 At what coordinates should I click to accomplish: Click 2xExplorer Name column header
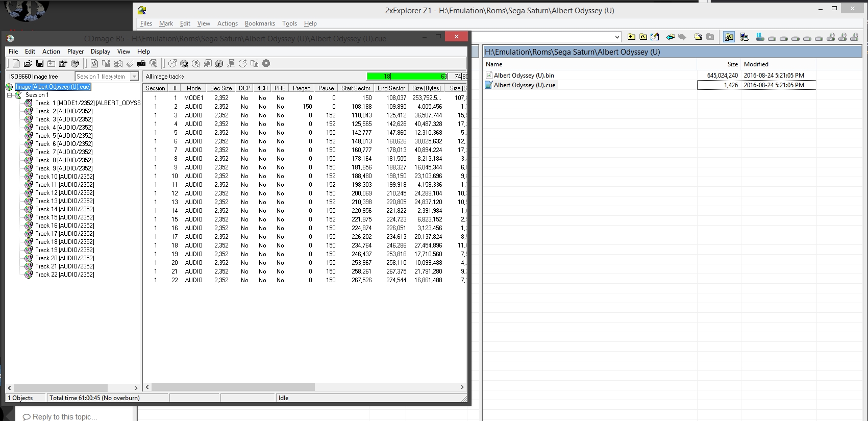(x=590, y=64)
